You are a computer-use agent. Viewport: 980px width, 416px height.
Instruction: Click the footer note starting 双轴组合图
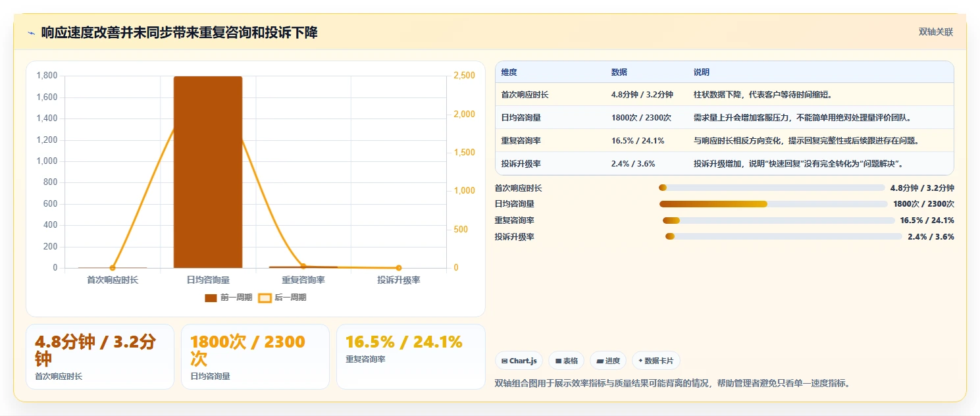click(x=672, y=383)
